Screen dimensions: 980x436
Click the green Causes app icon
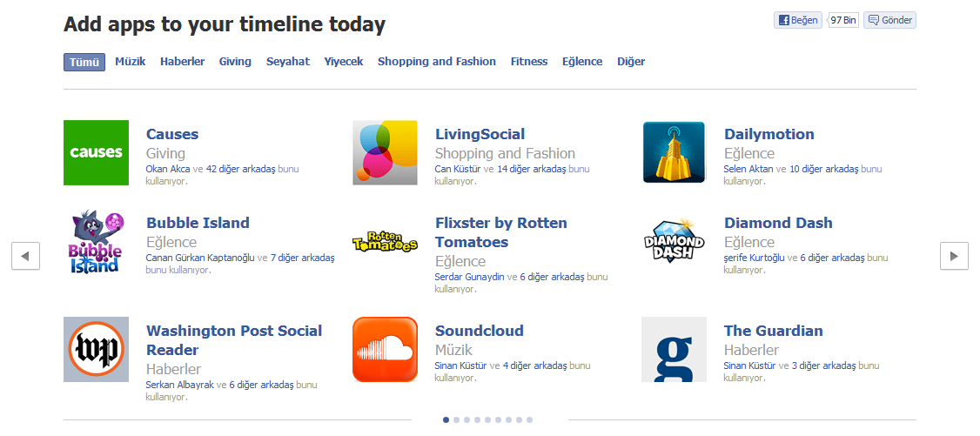click(96, 152)
